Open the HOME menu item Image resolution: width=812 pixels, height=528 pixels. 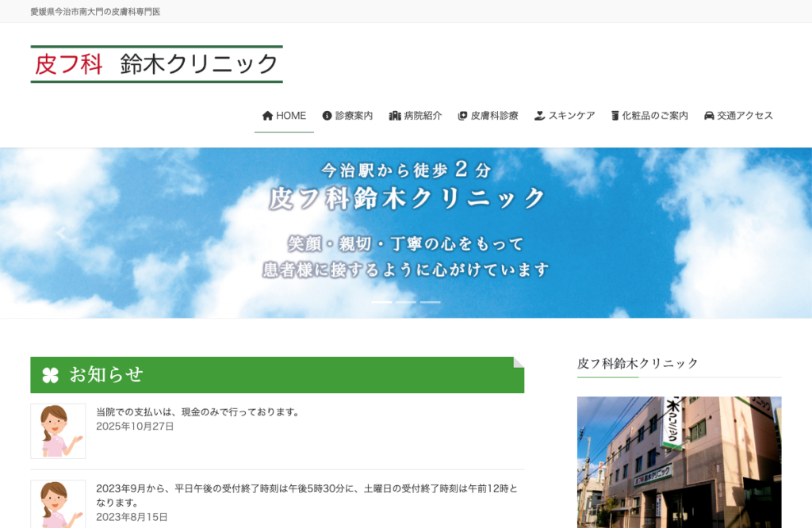point(284,116)
